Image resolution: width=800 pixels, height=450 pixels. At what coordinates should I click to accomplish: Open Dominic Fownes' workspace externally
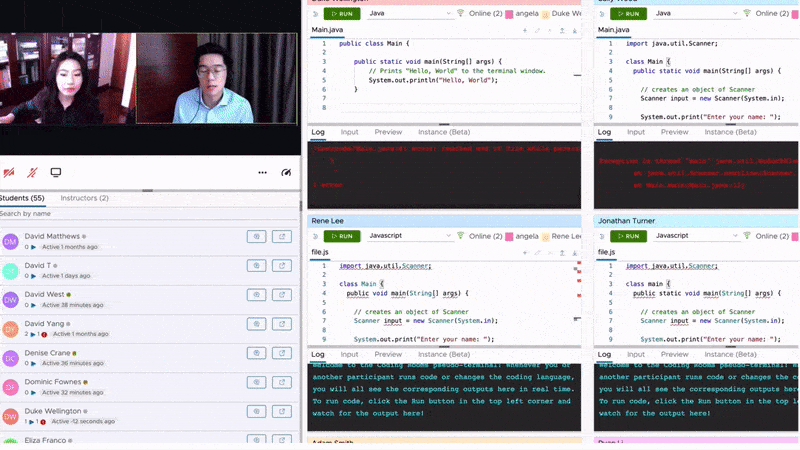(x=282, y=382)
